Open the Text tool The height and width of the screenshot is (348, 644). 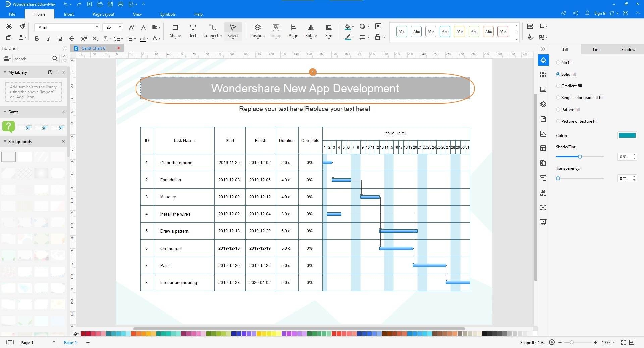tap(193, 31)
